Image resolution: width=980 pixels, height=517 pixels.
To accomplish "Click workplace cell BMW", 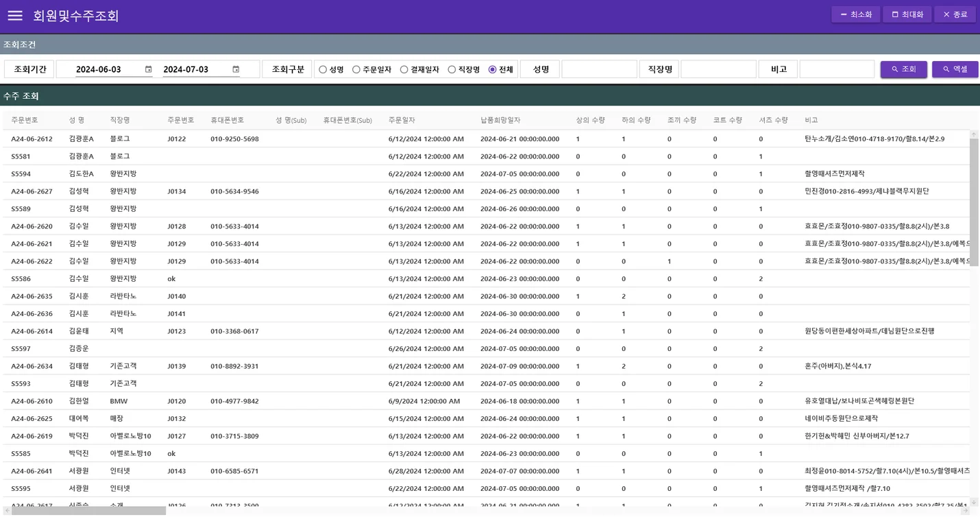I will click(x=119, y=401).
